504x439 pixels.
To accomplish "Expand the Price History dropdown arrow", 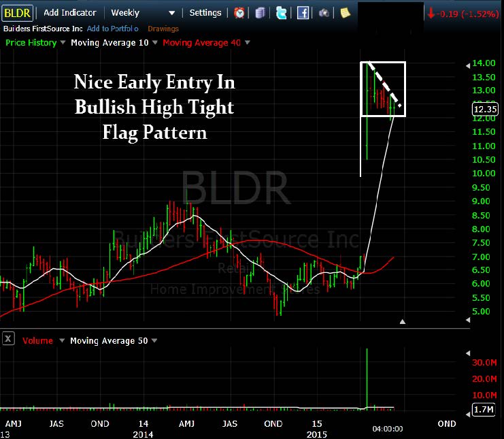I will [63, 42].
